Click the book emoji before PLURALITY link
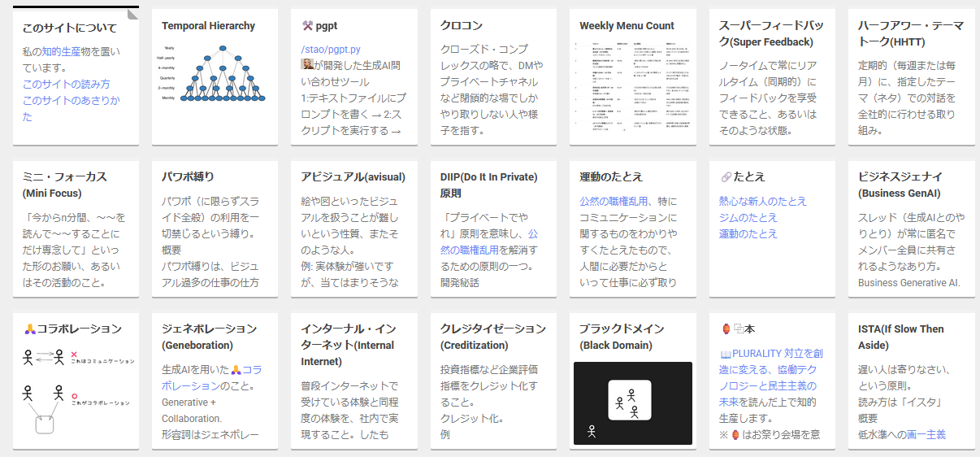 pos(726,354)
